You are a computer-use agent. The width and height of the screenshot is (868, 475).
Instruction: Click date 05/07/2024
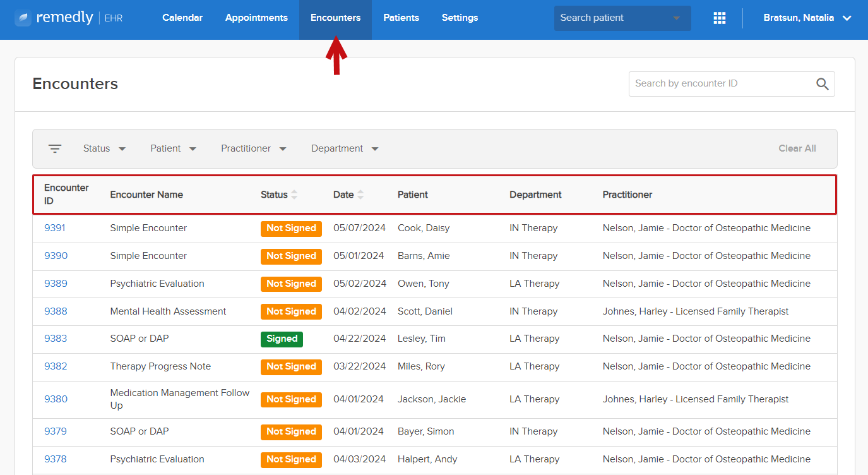(x=359, y=228)
